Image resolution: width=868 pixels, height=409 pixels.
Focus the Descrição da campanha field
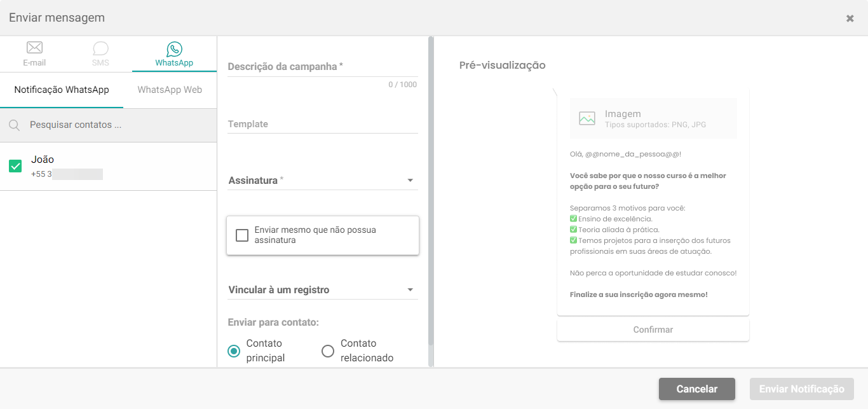323,67
